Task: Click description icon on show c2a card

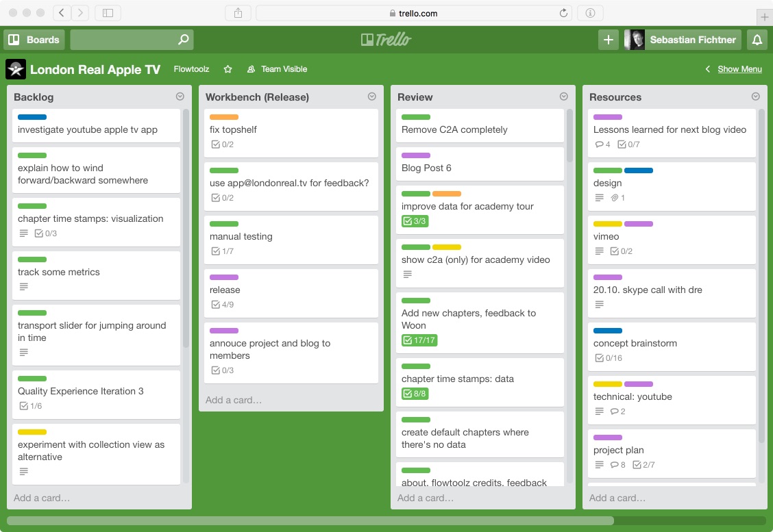Action: 407,275
